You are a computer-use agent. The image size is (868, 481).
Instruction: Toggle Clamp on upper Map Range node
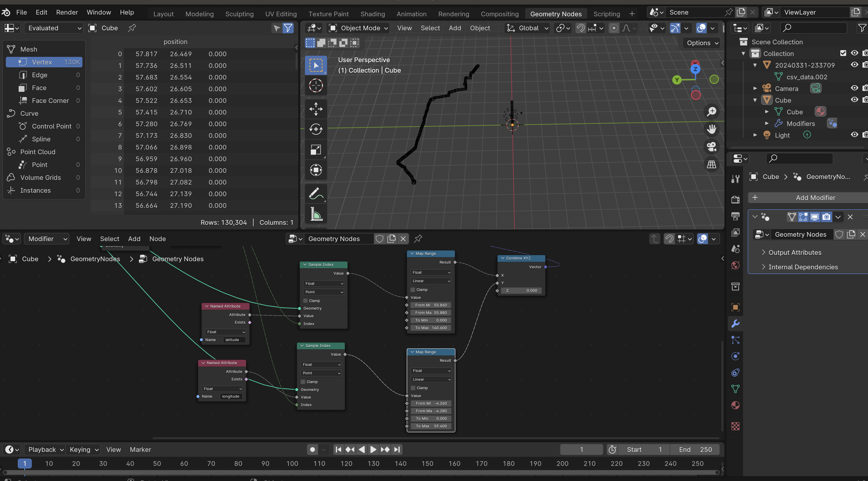[x=413, y=290]
